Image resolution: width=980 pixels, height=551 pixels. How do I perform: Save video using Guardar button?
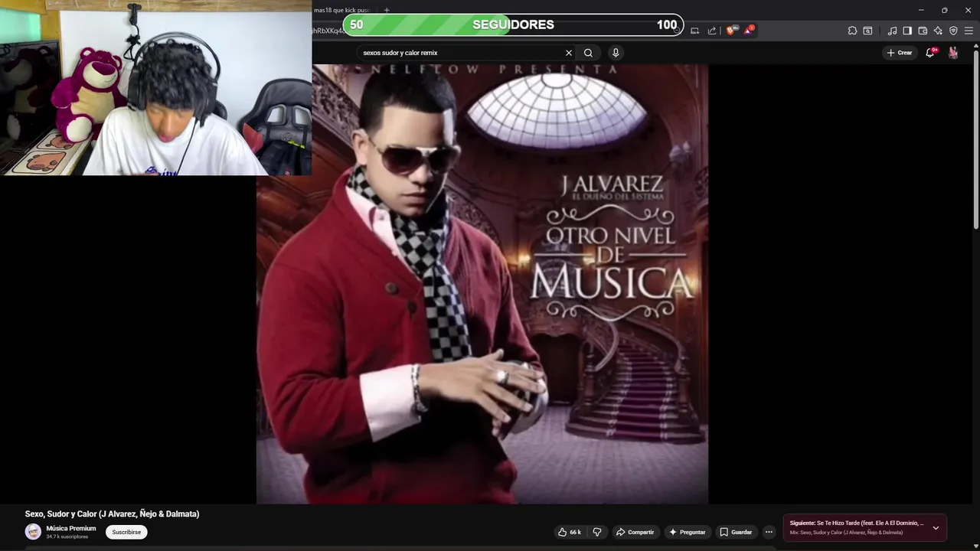[x=736, y=532]
